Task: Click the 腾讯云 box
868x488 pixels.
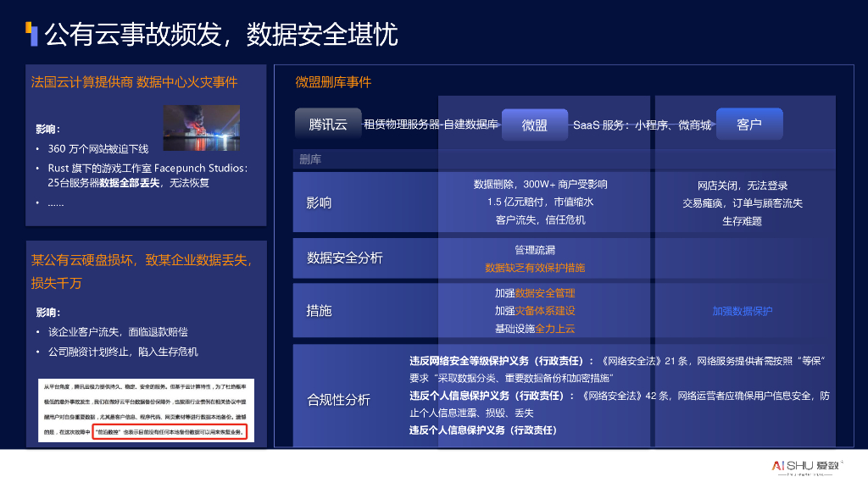Action: pos(328,124)
